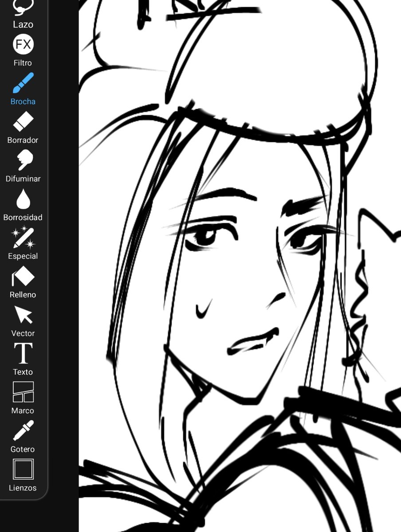Image resolution: width=401 pixels, height=532 pixels.
Task: Activate the Vector arrow tool
Action: coord(23,320)
